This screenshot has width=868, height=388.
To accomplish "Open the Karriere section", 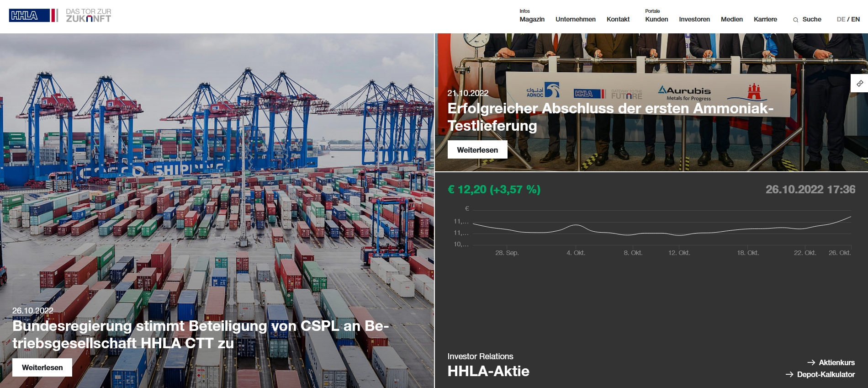I will pyautogui.click(x=765, y=19).
